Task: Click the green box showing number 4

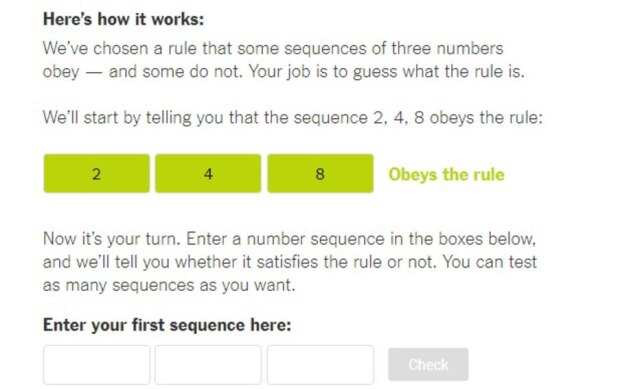Action: tap(208, 173)
